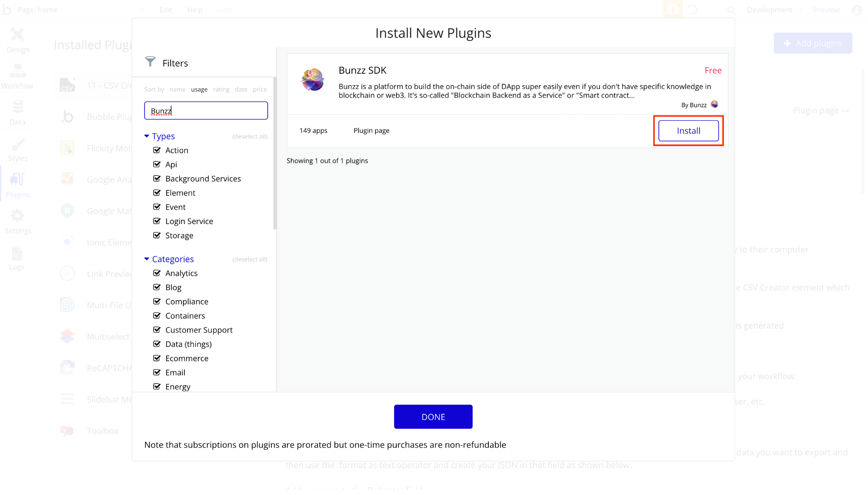Open the Workflow tab in sidebar
The width and height of the screenshot is (868, 495).
(x=18, y=76)
